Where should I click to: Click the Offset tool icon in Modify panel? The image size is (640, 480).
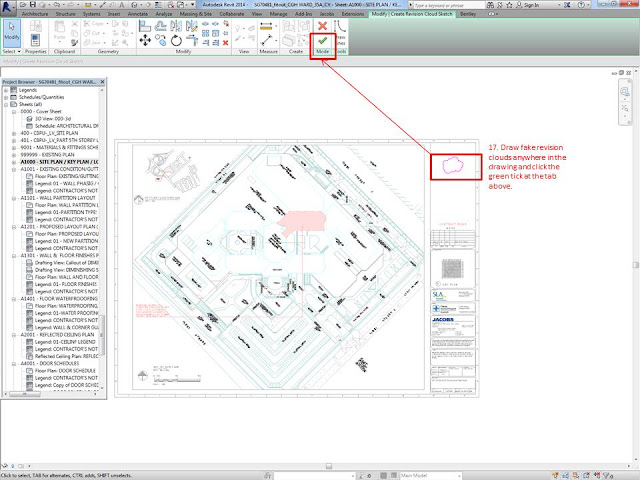160,26
